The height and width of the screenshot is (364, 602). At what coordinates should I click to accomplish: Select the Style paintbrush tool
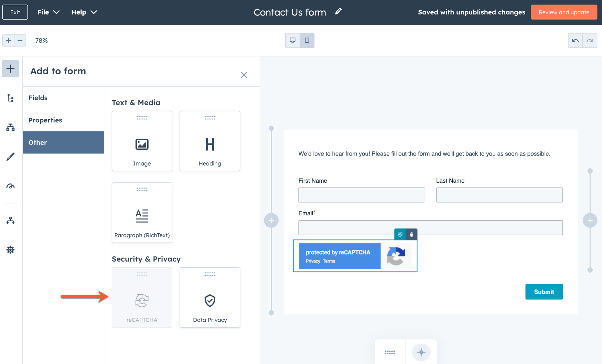click(10, 157)
